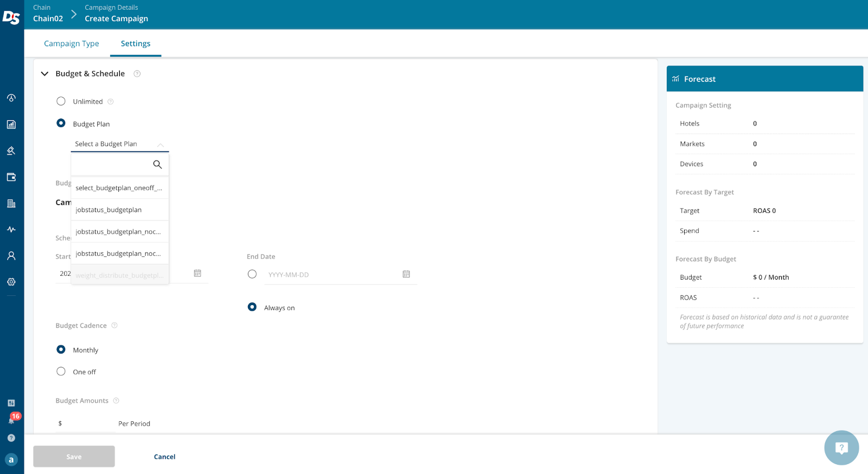Open the wallet budget sidebar icon
The height and width of the screenshot is (474, 868).
[x=11, y=177]
